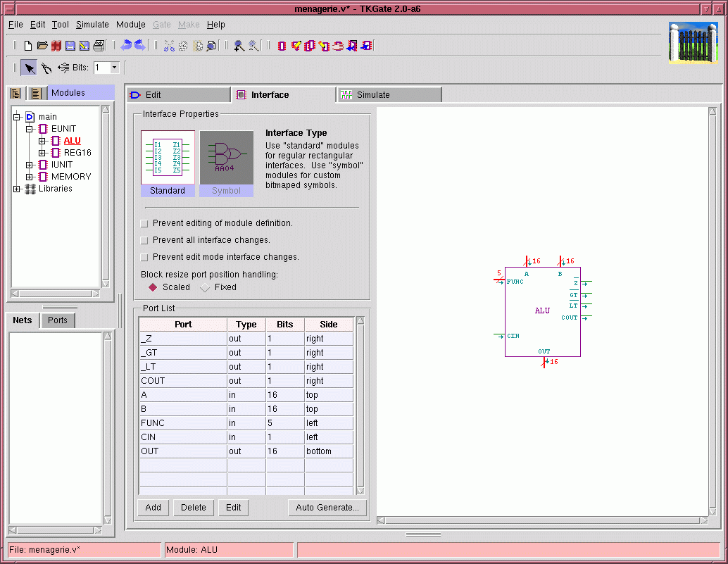Click the Zoom in magnifier icon
Image resolution: width=728 pixels, height=564 pixels.
click(x=239, y=46)
